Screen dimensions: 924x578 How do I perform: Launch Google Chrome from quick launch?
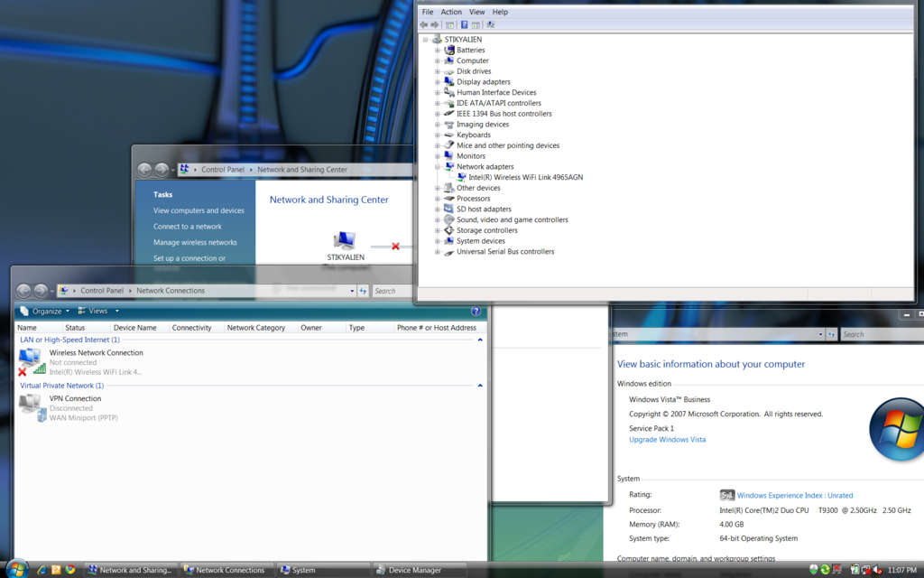coord(70,570)
